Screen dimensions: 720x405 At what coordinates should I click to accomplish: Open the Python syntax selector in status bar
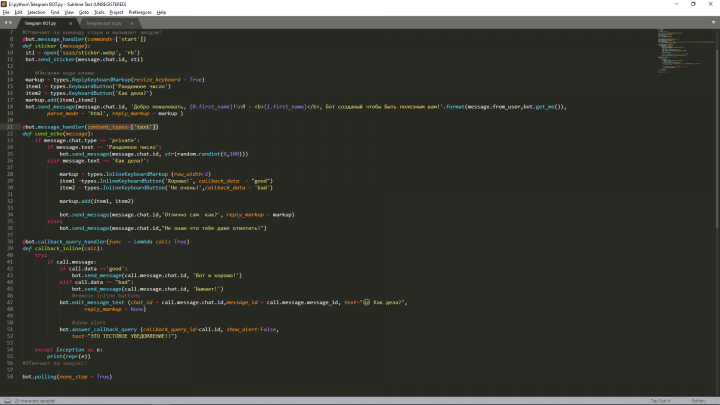click(x=698, y=401)
